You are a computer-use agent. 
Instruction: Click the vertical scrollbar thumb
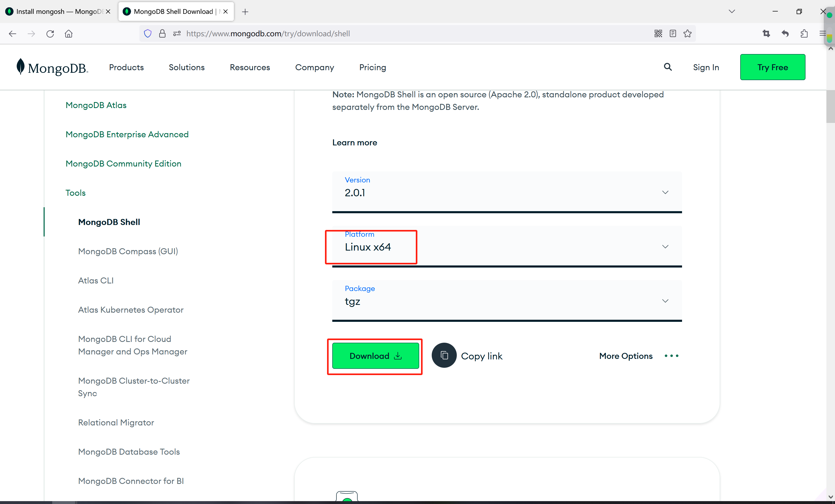pyautogui.click(x=830, y=107)
